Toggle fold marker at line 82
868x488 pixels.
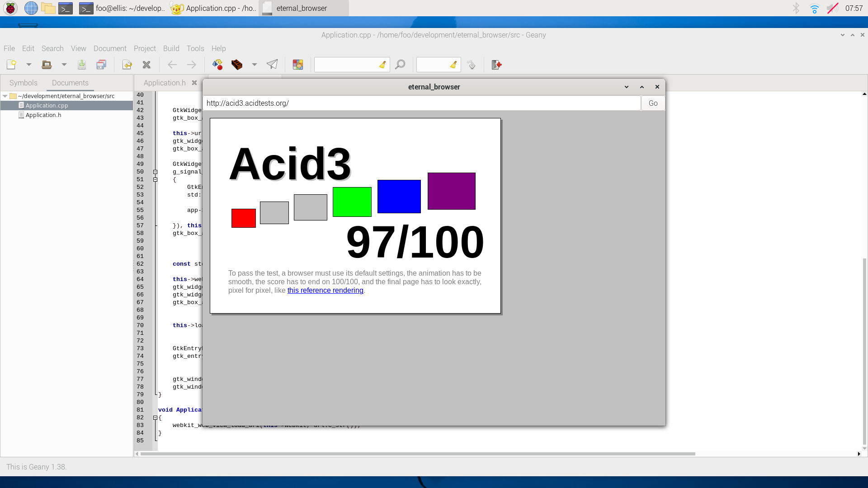click(x=155, y=418)
